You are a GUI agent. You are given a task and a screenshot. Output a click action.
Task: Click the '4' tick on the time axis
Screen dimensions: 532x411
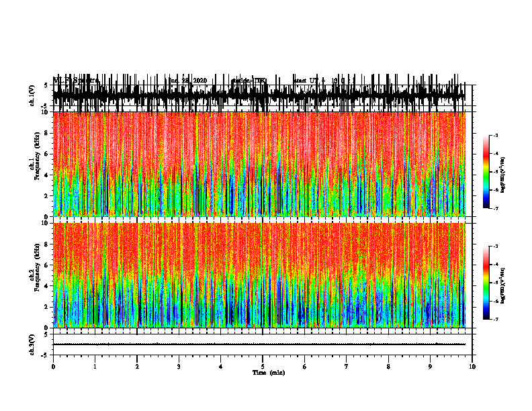pos(221,367)
